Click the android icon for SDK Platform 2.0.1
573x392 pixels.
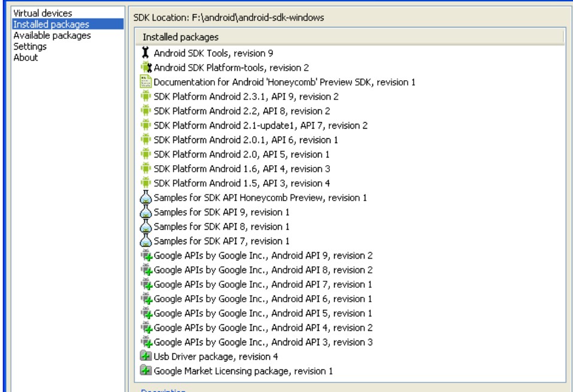[145, 139]
